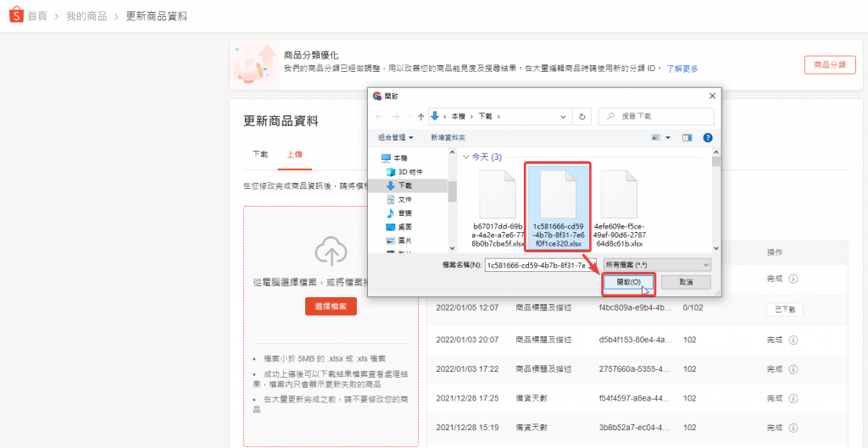
Task: Click the change view layout icon
Action: click(x=657, y=137)
